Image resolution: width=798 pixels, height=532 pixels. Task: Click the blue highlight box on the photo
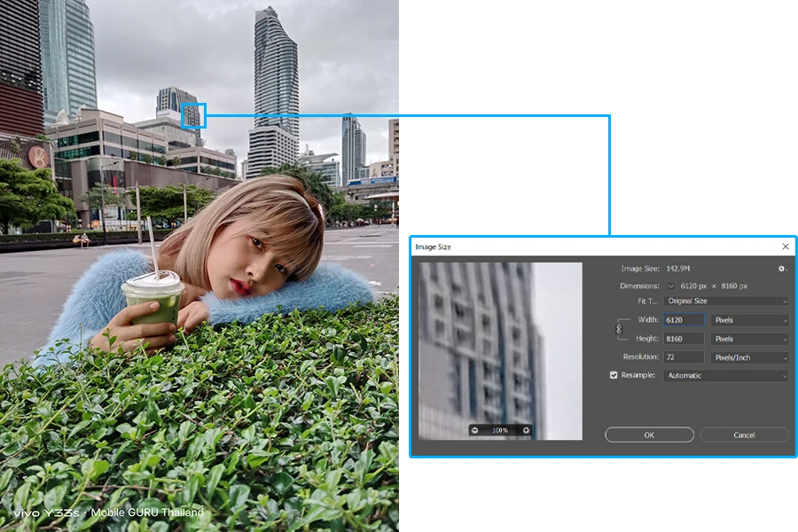[194, 115]
